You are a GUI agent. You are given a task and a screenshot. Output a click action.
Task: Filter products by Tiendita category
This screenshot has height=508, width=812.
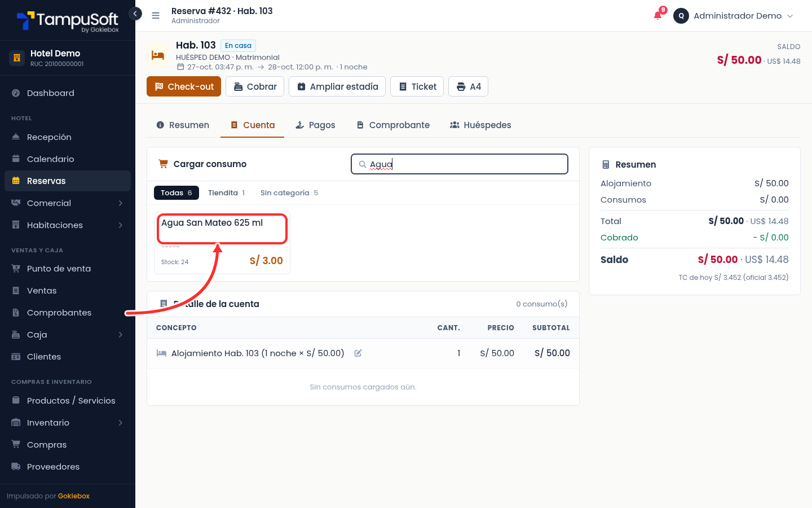tap(226, 193)
